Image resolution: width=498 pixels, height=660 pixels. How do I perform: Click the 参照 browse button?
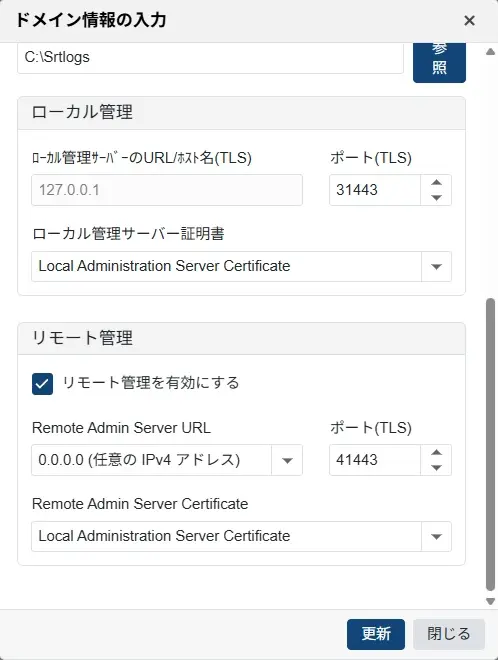(439, 62)
